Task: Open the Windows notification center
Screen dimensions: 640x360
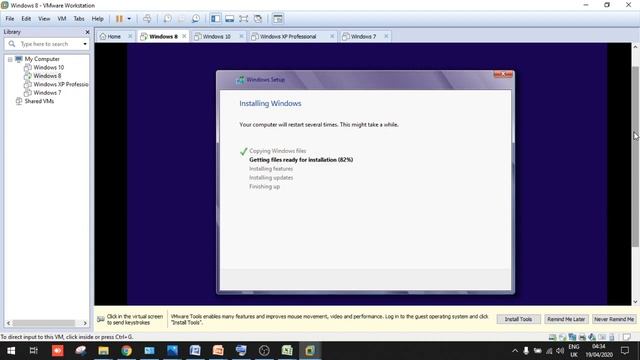Action: click(x=625, y=351)
